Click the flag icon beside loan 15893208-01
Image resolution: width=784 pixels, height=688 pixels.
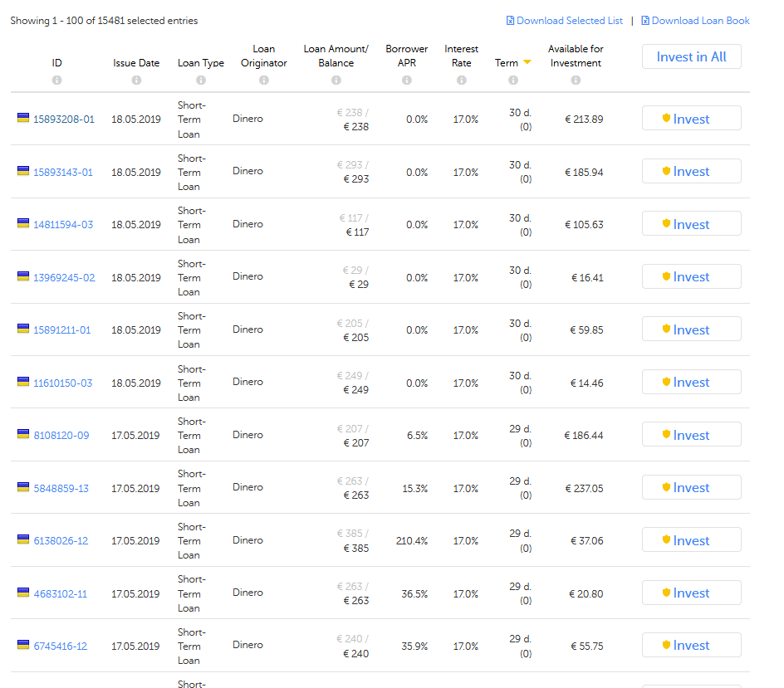pyautogui.click(x=23, y=118)
